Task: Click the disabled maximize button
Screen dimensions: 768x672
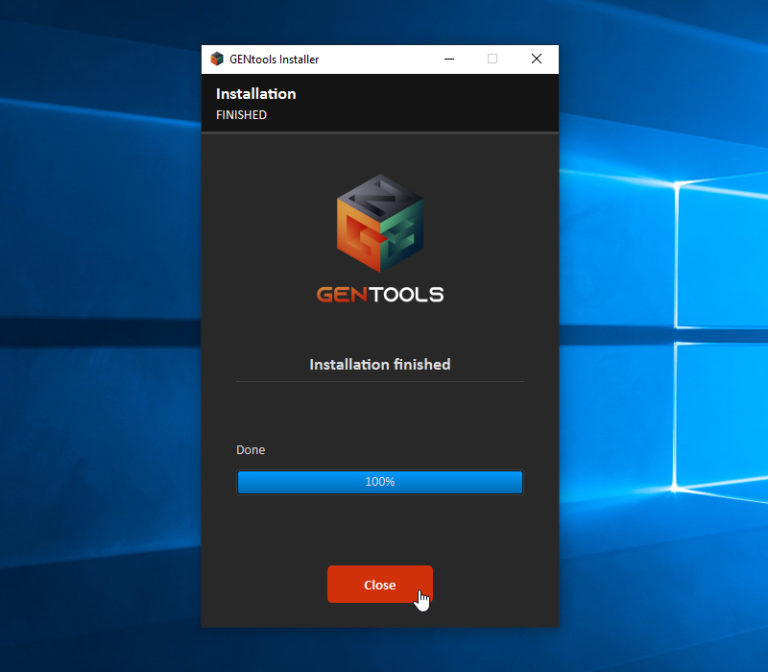Action: [492, 59]
